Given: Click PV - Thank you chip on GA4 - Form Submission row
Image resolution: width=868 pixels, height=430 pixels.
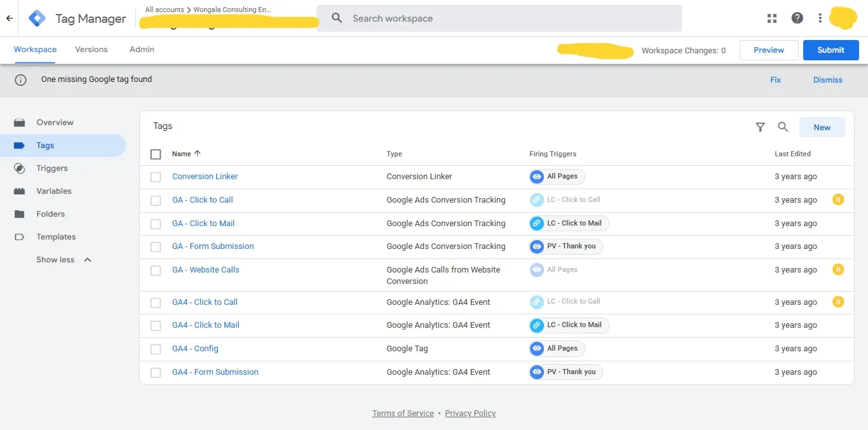Looking at the screenshot, I should click(566, 372).
